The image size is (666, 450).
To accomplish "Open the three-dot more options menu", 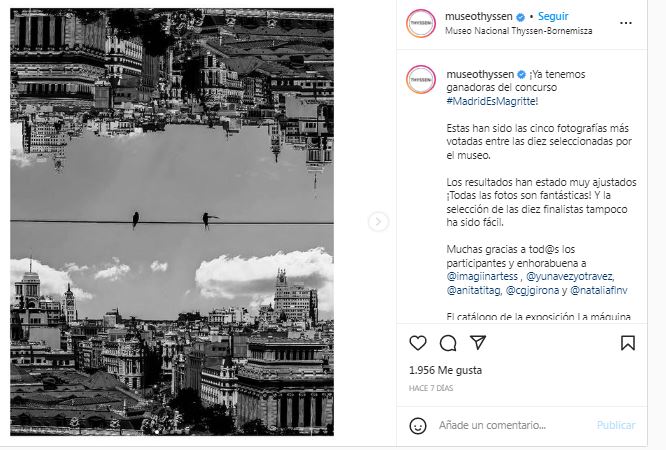I will pos(626,23).
